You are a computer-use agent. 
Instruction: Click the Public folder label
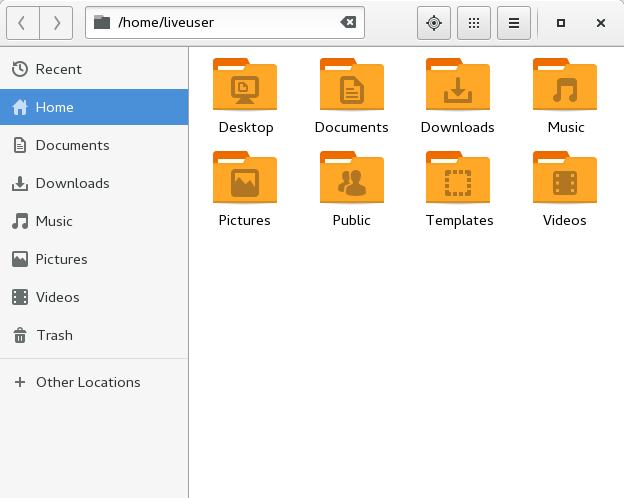(351, 220)
